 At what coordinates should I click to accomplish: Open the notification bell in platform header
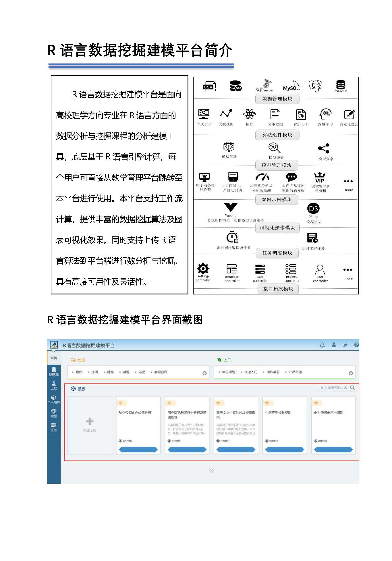coord(322,345)
